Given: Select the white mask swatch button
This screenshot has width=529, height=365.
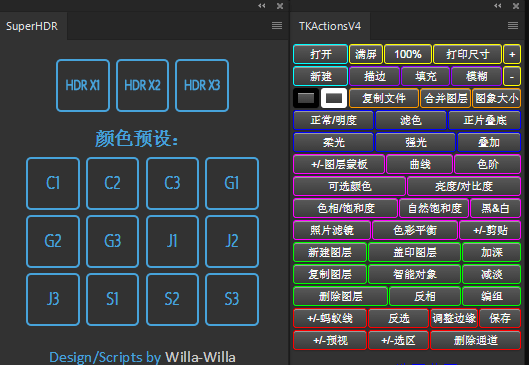Looking at the screenshot, I should [x=334, y=98].
